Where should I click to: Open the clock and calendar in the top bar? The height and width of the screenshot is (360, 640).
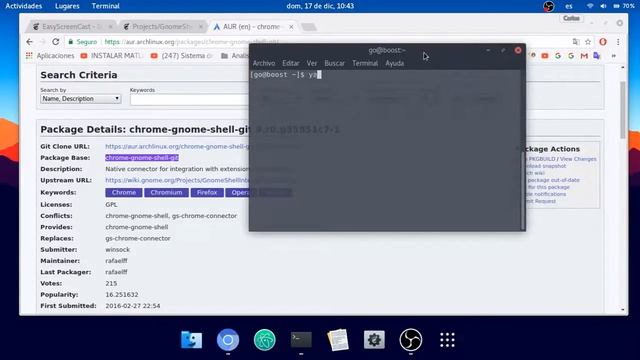pyautogui.click(x=320, y=6)
